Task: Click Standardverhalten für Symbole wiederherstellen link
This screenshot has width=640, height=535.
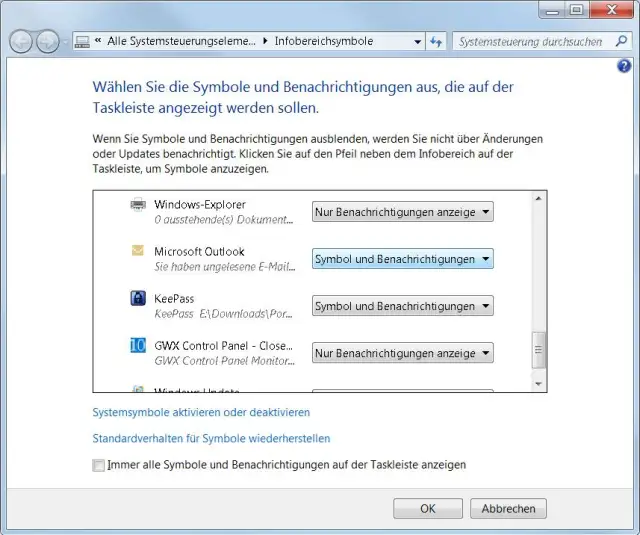Action: point(211,438)
